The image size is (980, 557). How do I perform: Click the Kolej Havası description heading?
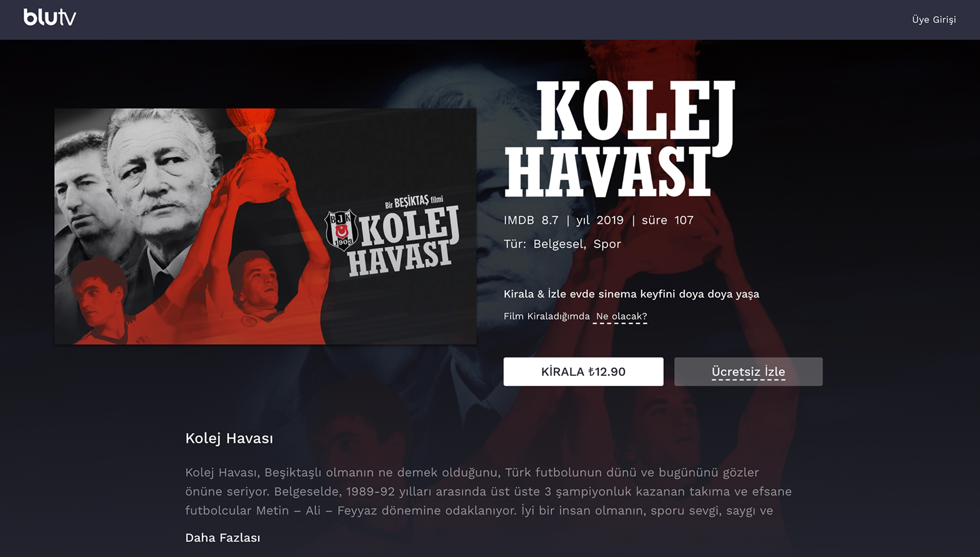[229, 438]
